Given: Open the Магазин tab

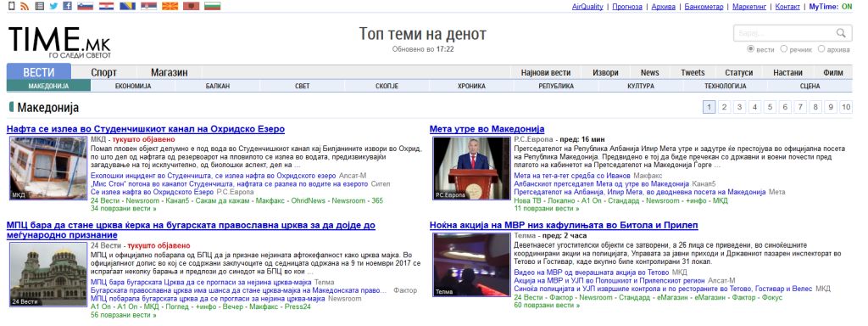Looking at the screenshot, I should pyautogui.click(x=170, y=72).
